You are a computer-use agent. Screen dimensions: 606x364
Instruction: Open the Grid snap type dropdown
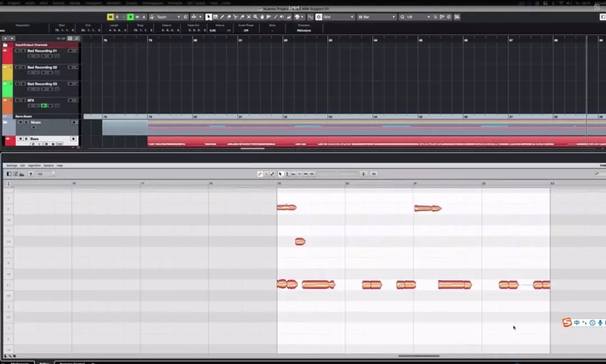(x=338, y=17)
